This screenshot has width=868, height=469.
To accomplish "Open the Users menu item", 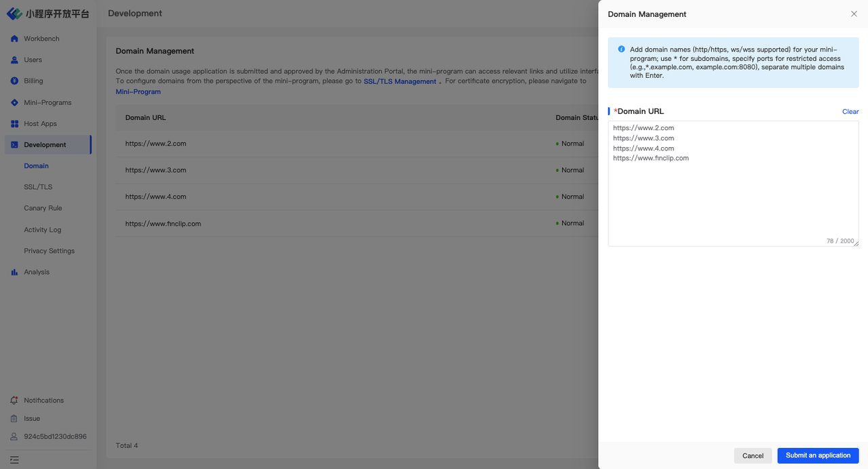I will tap(47, 60).
